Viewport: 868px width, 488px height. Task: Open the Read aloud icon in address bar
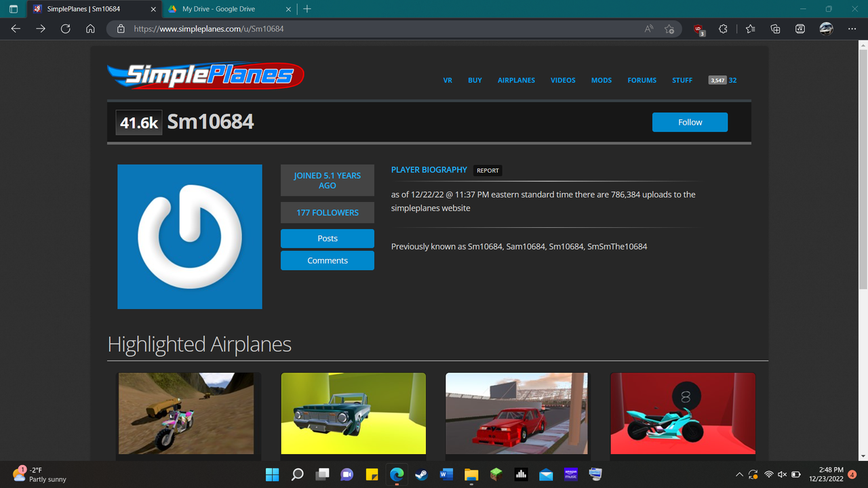point(649,29)
